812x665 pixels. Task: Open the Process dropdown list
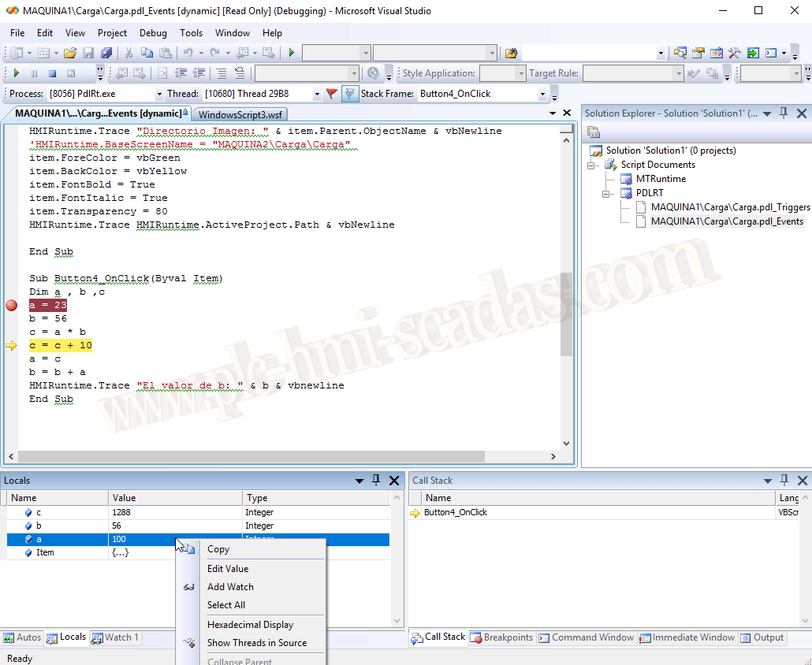coord(160,94)
